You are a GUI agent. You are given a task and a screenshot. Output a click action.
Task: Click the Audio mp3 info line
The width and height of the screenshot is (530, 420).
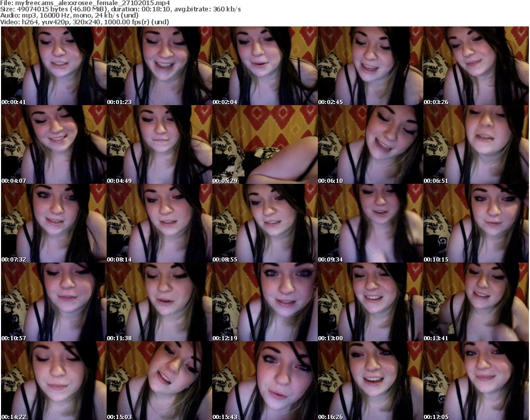(x=69, y=16)
